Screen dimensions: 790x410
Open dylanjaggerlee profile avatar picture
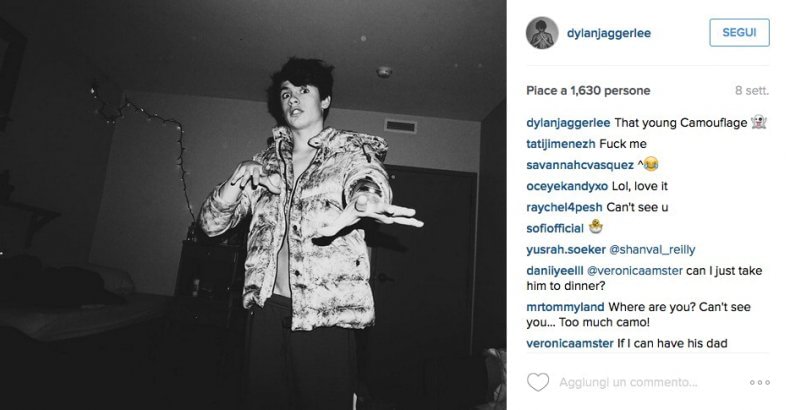pyautogui.click(x=542, y=33)
